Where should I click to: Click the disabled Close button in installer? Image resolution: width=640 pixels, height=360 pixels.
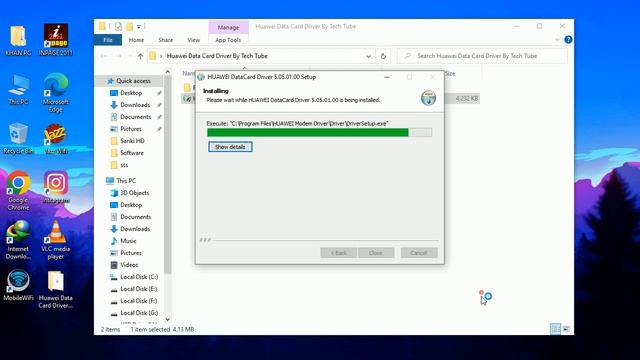pos(376,253)
